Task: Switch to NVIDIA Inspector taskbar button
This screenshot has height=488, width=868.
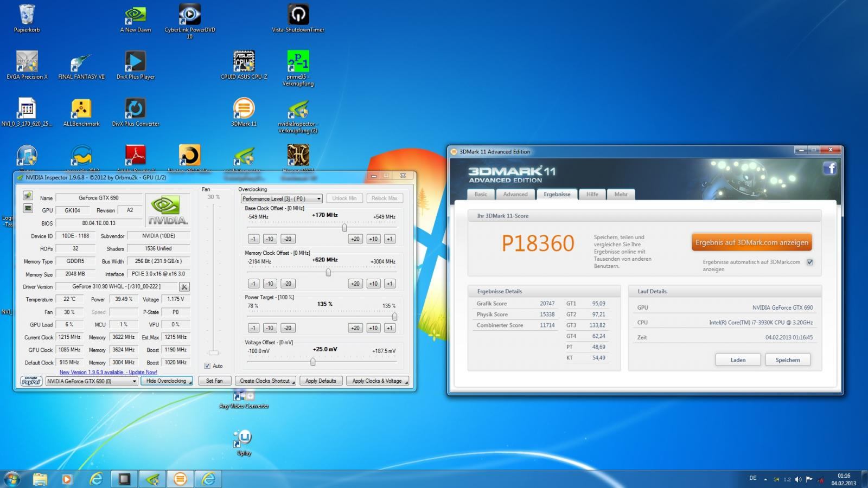Action: (x=152, y=479)
